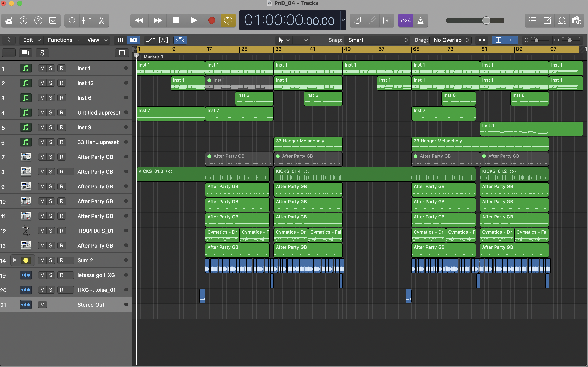Screen dimensions: 588x367
Task: Open the Functions menu
Action: click(x=64, y=40)
